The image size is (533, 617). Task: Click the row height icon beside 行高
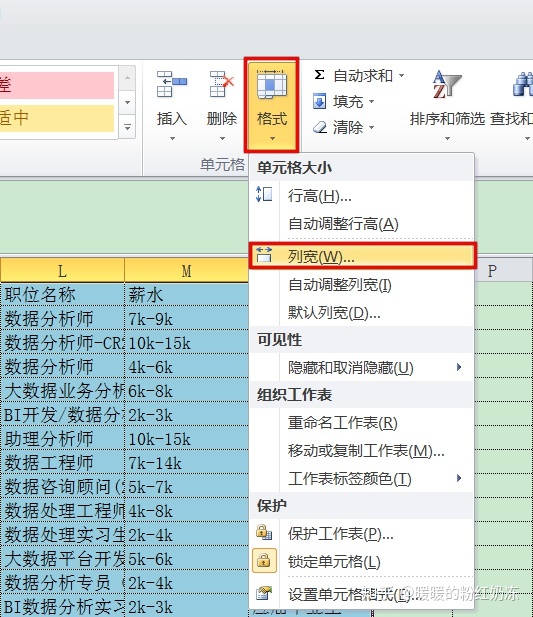[264, 194]
